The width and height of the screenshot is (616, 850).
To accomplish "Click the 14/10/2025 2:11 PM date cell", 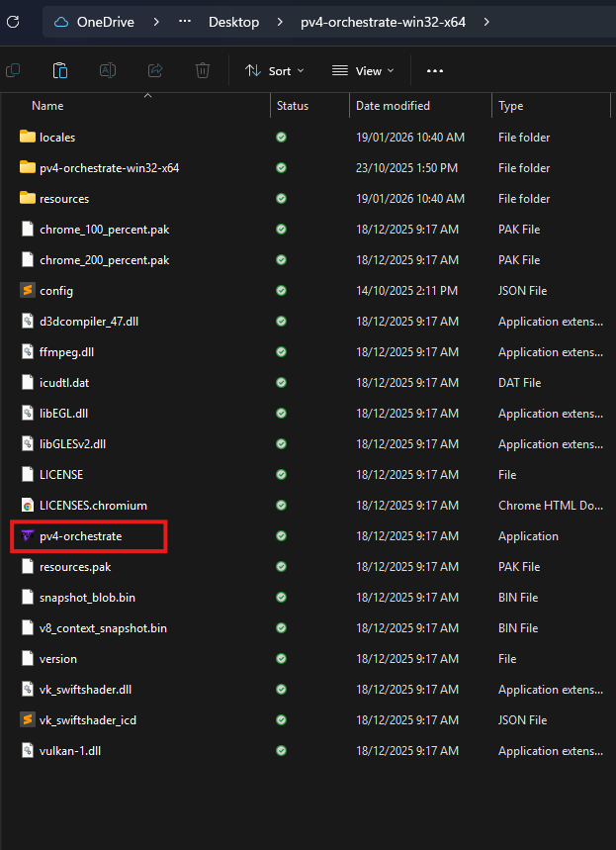I will (x=406, y=291).
